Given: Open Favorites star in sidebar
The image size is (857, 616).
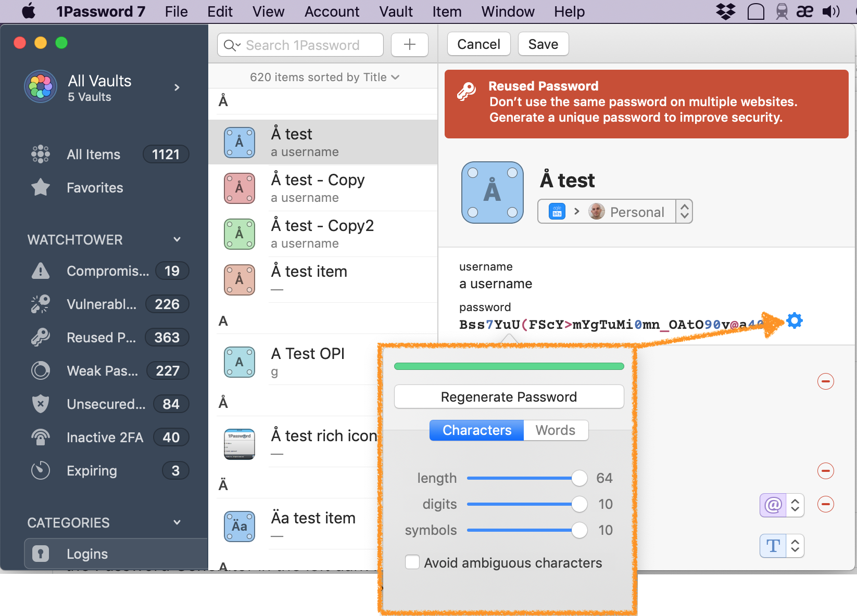Looking at the screenshot, I should click(41, 188).
